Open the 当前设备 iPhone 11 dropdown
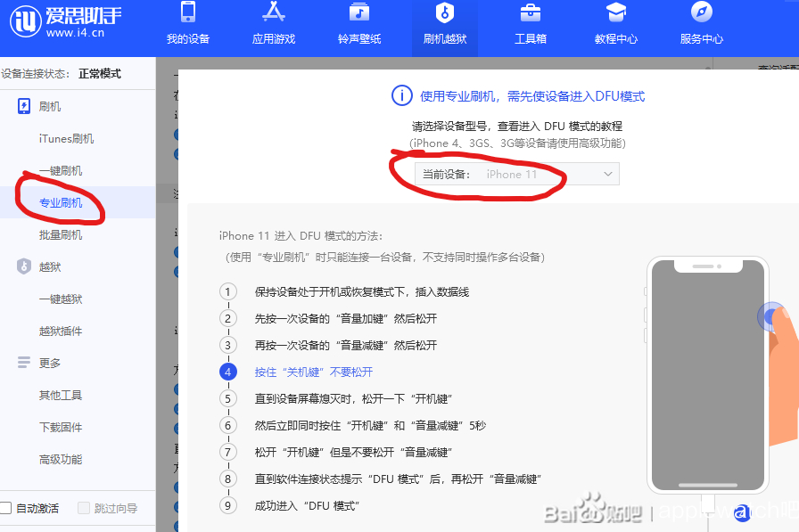 pos(516,174)
